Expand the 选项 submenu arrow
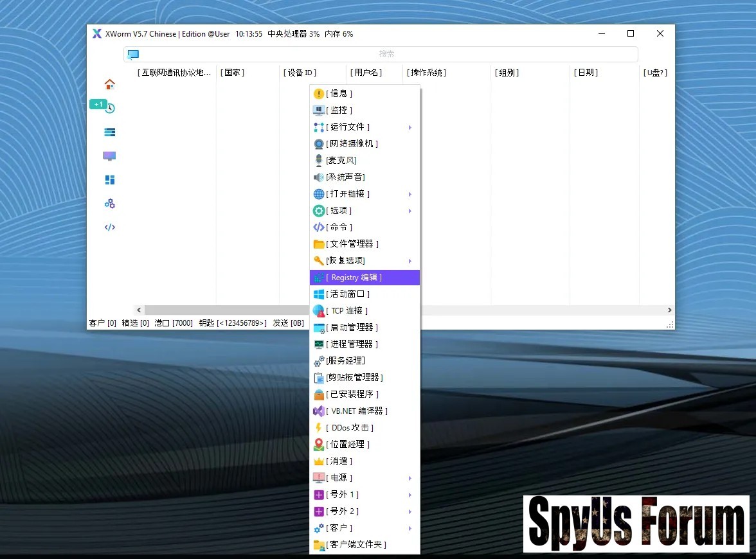The height and width of the screenshot is (559, 756). [x=410, y=211]
